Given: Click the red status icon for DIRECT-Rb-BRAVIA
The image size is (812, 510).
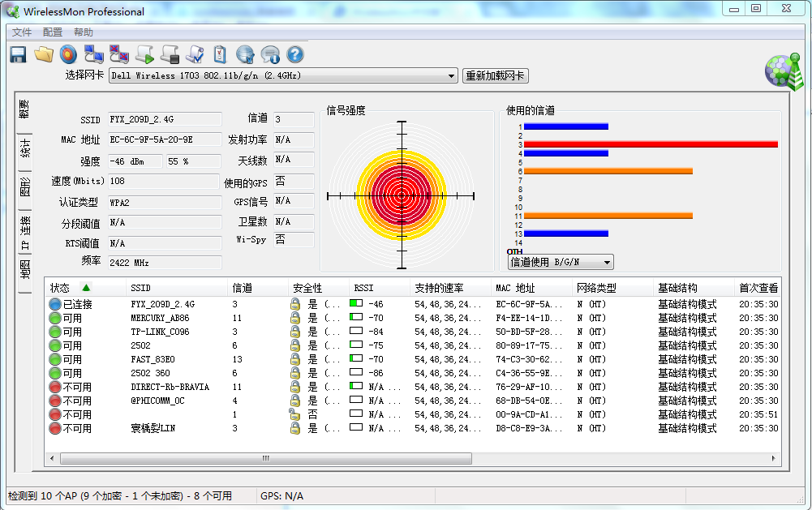Looking at the screenshot, I should (x=55, y=387).
